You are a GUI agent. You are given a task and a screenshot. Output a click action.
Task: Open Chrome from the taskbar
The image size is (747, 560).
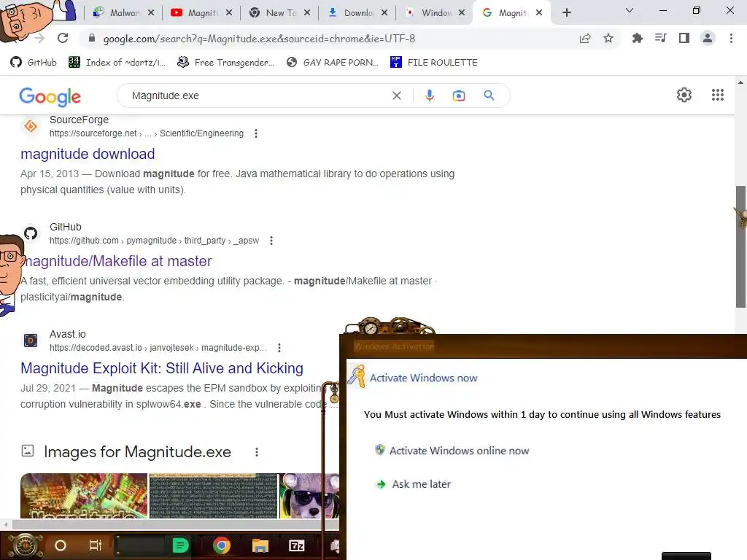[222, 545]
